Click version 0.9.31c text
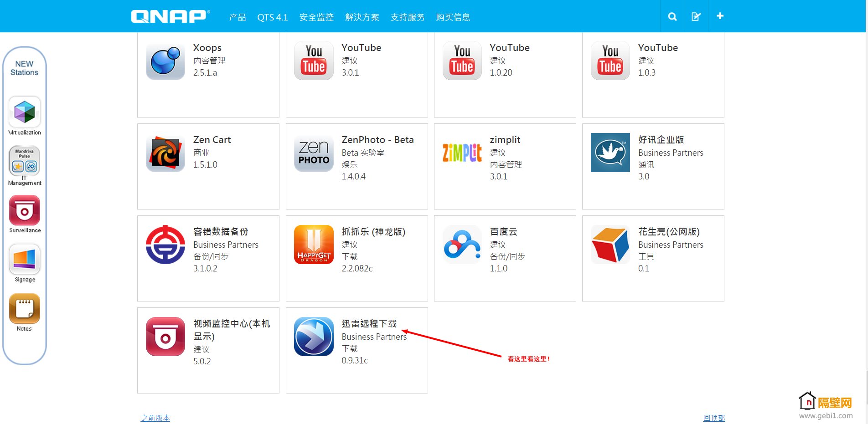Image resolution: width=868 pixels, height=424 pixels. tap(355, 360)
